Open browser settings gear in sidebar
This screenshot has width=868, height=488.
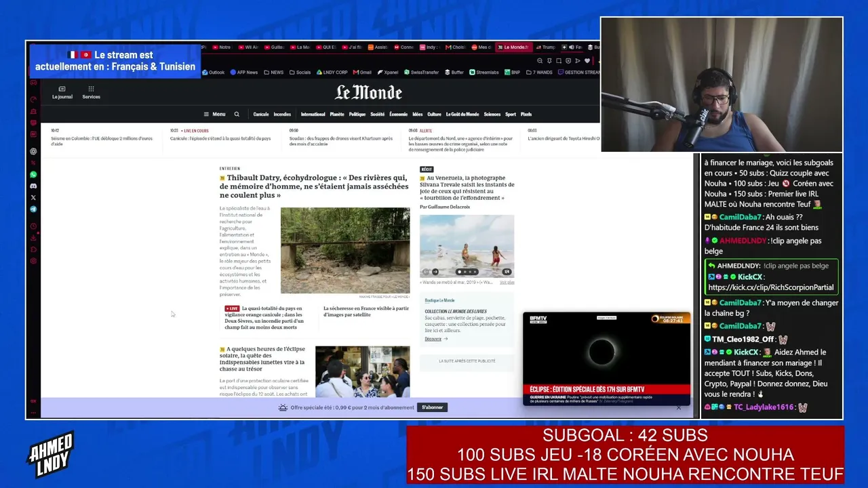[33, 261]
